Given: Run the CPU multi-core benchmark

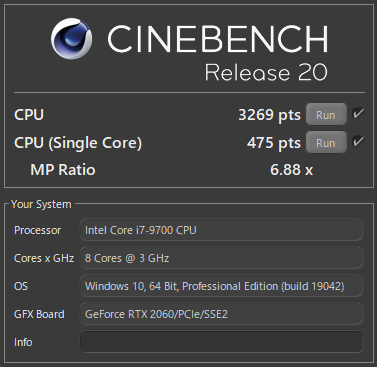Looking at the screenshot, I should [x=326, y=115].
